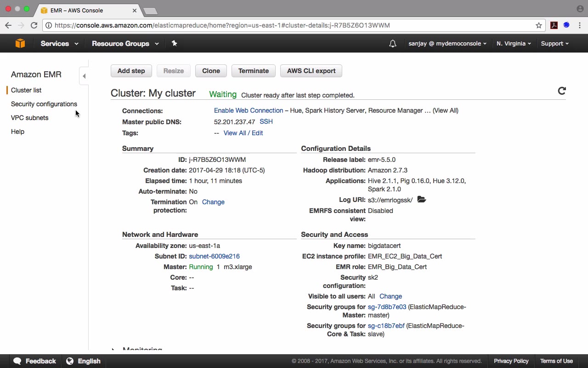Screen dimensions: 588x368
Task: Click the security configuration value sk2
Action: coord(373,277)
